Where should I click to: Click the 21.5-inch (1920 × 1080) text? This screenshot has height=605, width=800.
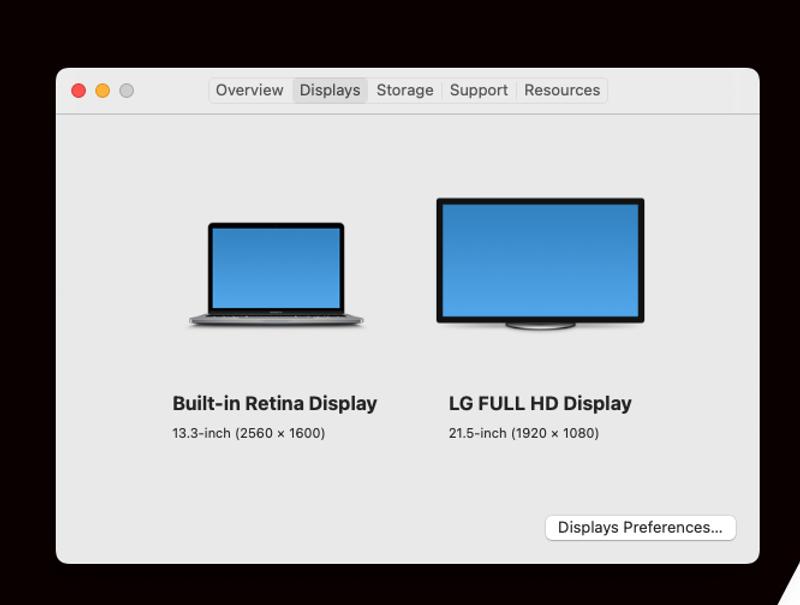[523, 433]
